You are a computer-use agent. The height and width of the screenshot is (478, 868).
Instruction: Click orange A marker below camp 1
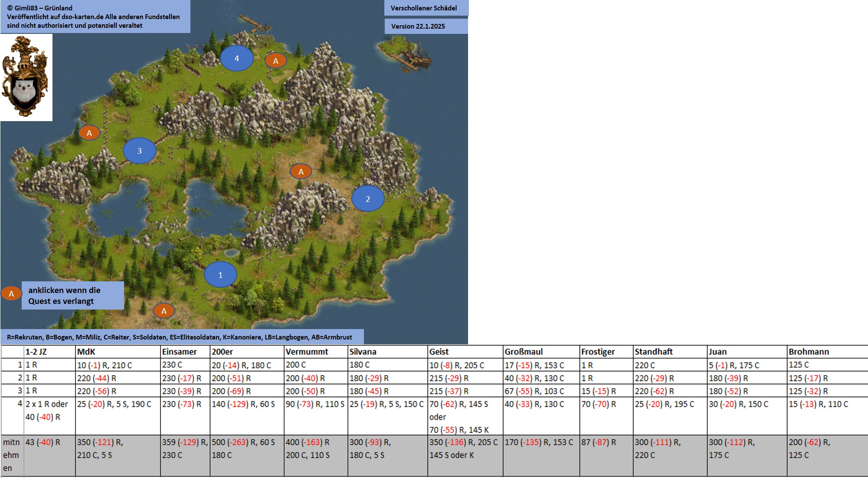coord(164,311)
